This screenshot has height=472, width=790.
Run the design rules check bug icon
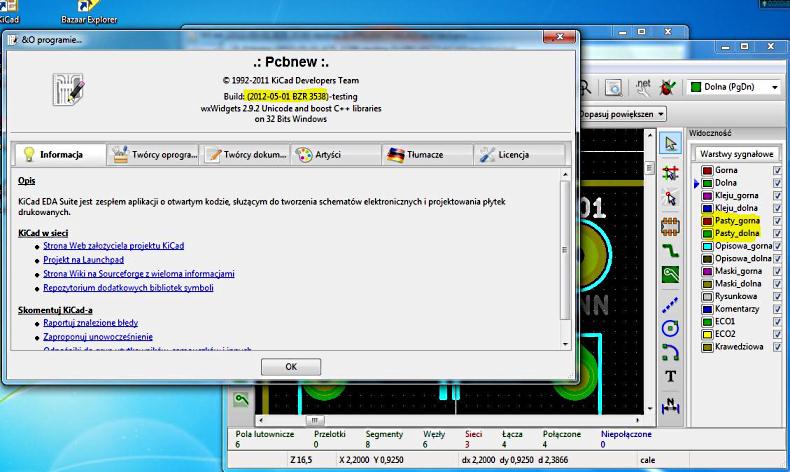click(667, 87)
